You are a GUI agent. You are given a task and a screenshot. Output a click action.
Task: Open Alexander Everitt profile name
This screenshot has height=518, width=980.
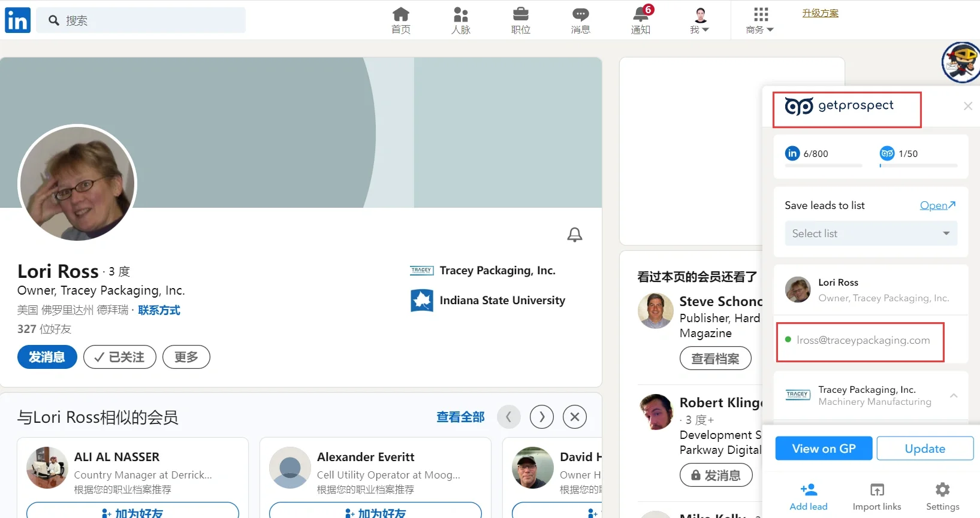(366, 457)
